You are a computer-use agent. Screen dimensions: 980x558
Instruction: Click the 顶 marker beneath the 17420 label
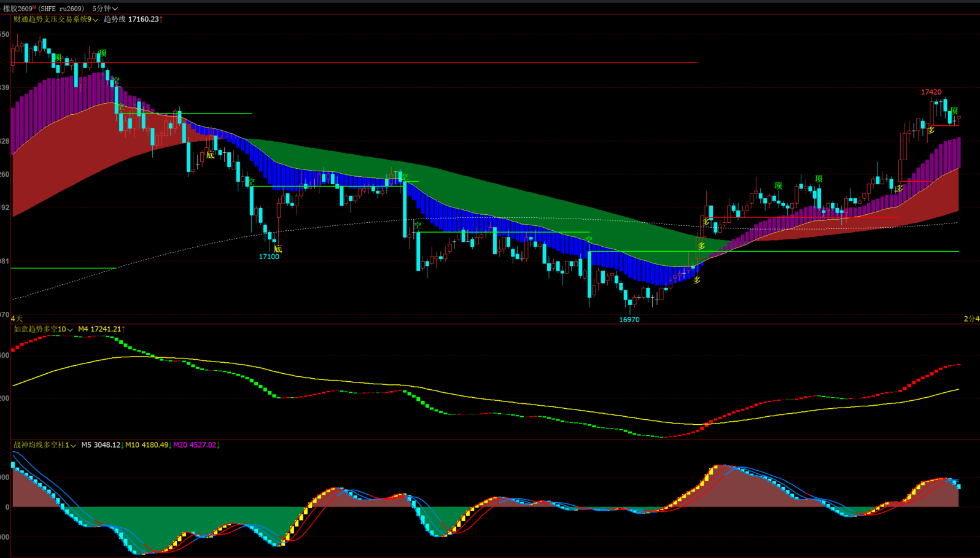click(x=954, y=111)
